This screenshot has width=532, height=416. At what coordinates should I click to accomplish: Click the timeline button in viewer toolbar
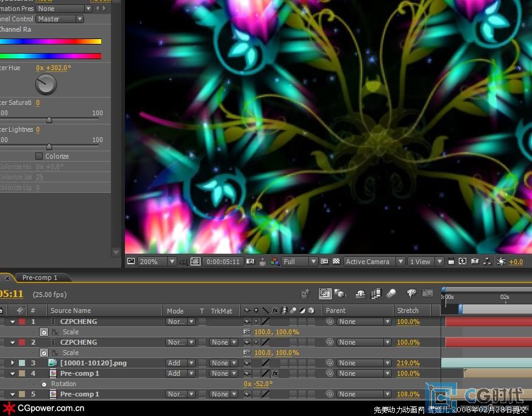coord(475,262)
